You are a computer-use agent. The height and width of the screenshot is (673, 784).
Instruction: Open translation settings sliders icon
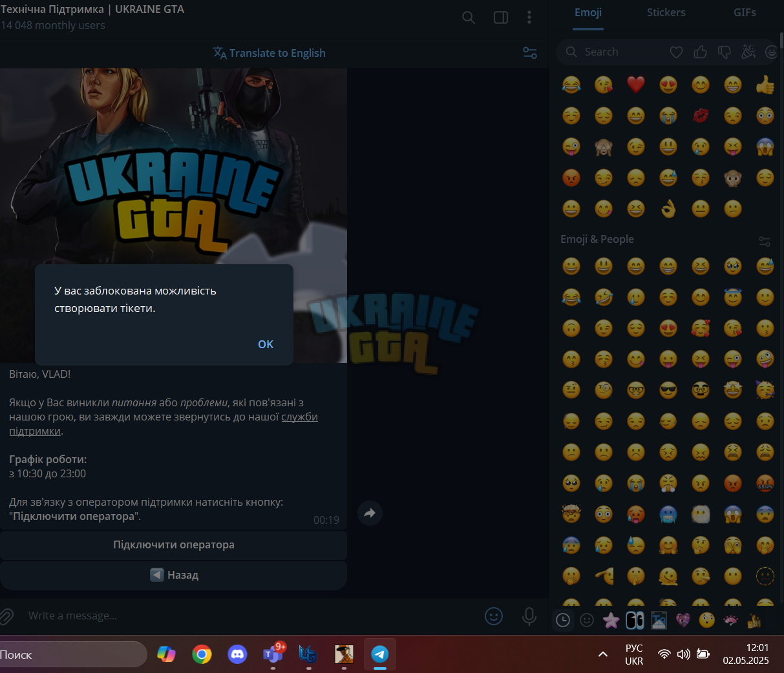(x=530, y=53)
